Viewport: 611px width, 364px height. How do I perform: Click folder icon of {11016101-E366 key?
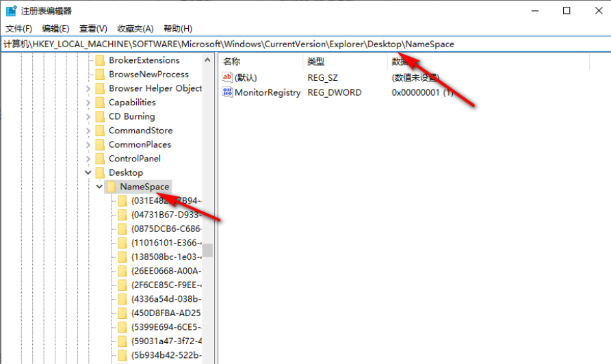[122, 243]
